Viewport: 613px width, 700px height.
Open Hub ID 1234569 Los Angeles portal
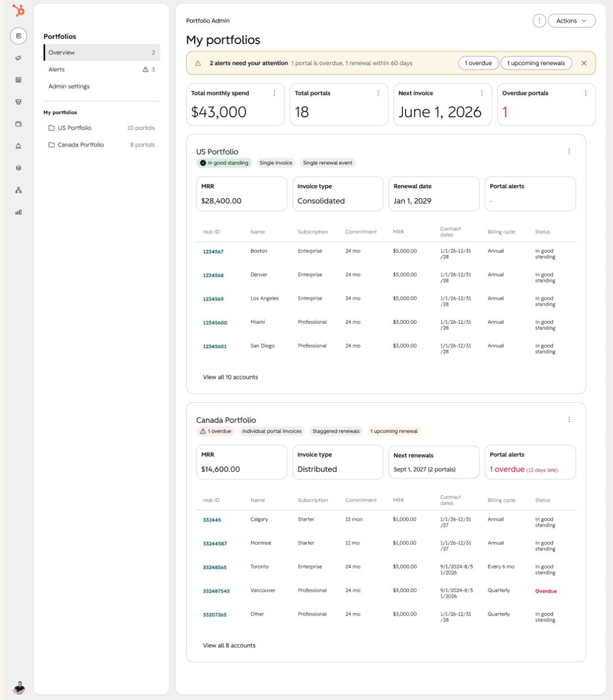213,299
